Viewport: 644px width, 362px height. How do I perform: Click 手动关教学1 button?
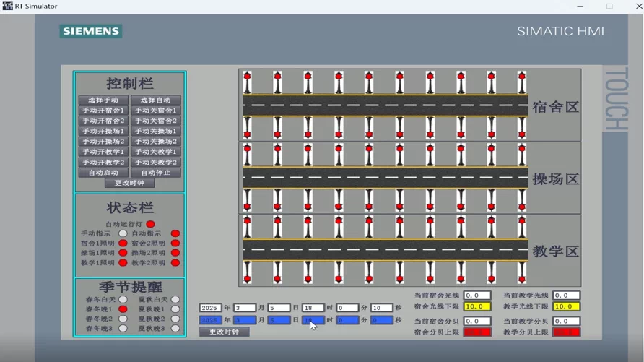point(156,152)
